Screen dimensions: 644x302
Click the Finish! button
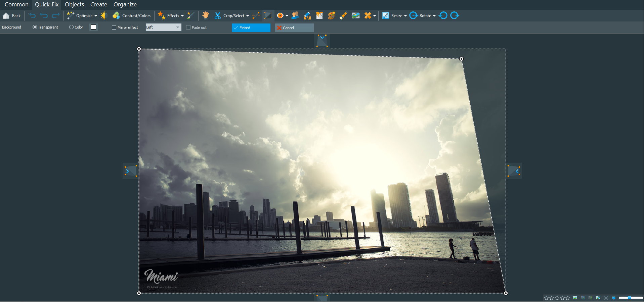251,28
